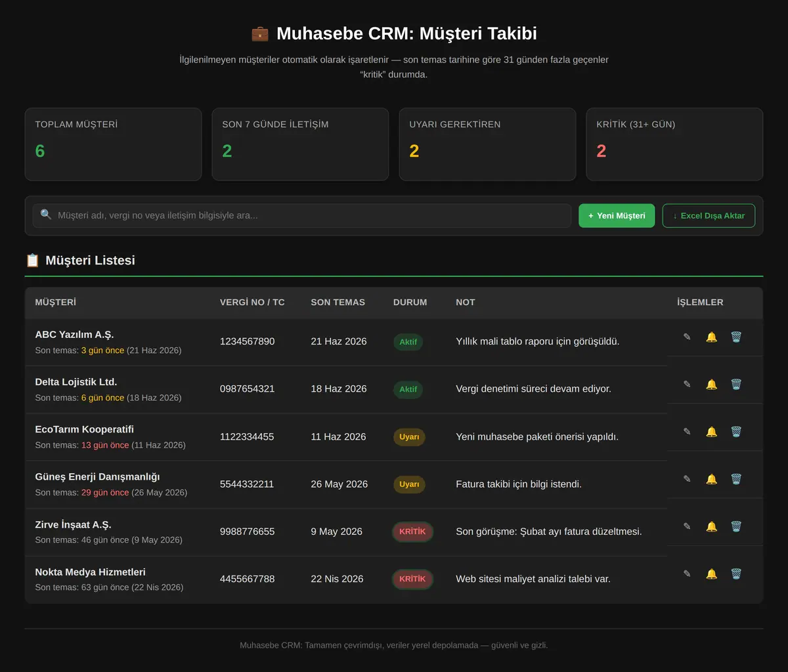This screenshot has height=672, width=788.
Task: Open pencil edit for EcoTarım Kooperatifi
Action: [687, 431]
